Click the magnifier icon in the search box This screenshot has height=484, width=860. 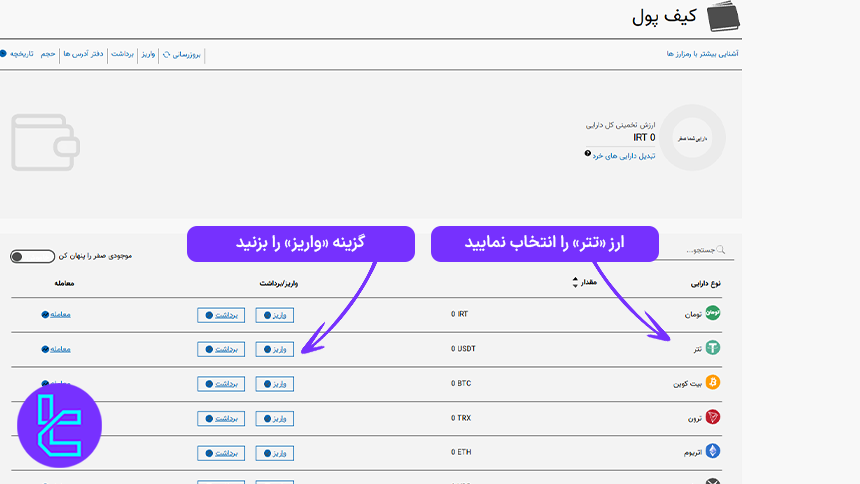tap(721, 250)
